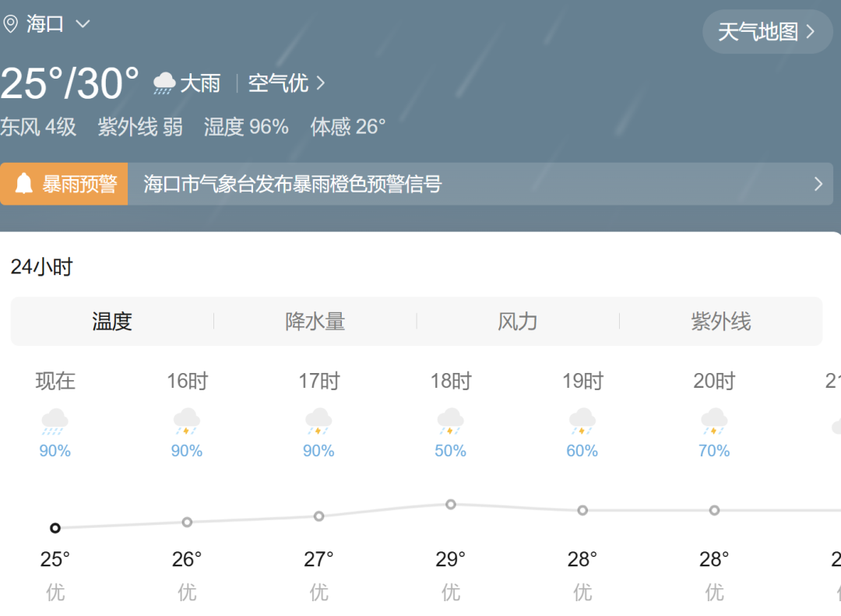This screenshot has width=841, height=616.
Task: Switch to the 风力 tab
Action: [x=518, y=322]
